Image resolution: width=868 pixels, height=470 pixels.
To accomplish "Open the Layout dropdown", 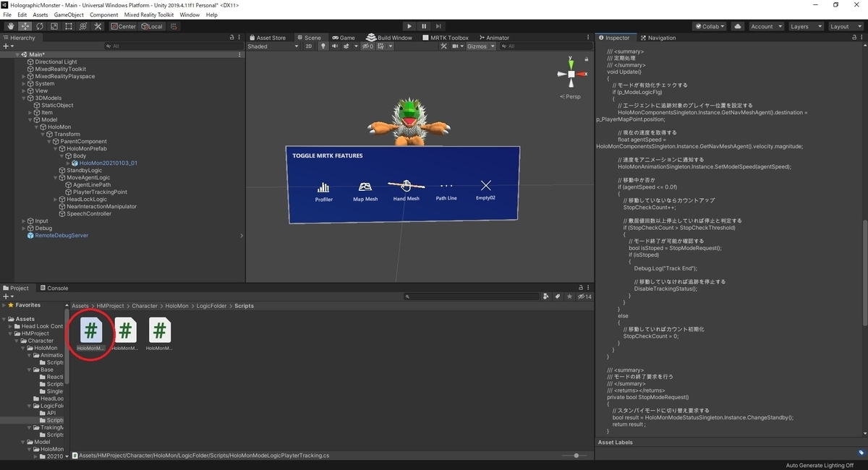I will click(x=845, y=27).
